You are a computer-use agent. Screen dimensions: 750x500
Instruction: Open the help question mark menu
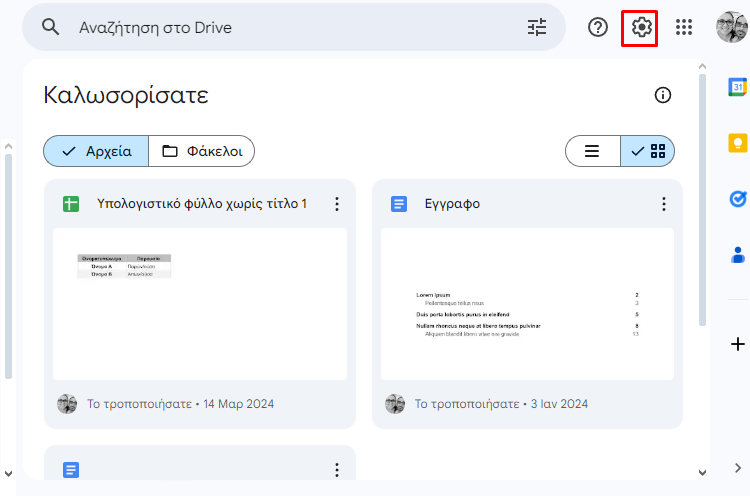tap(597, 27)
